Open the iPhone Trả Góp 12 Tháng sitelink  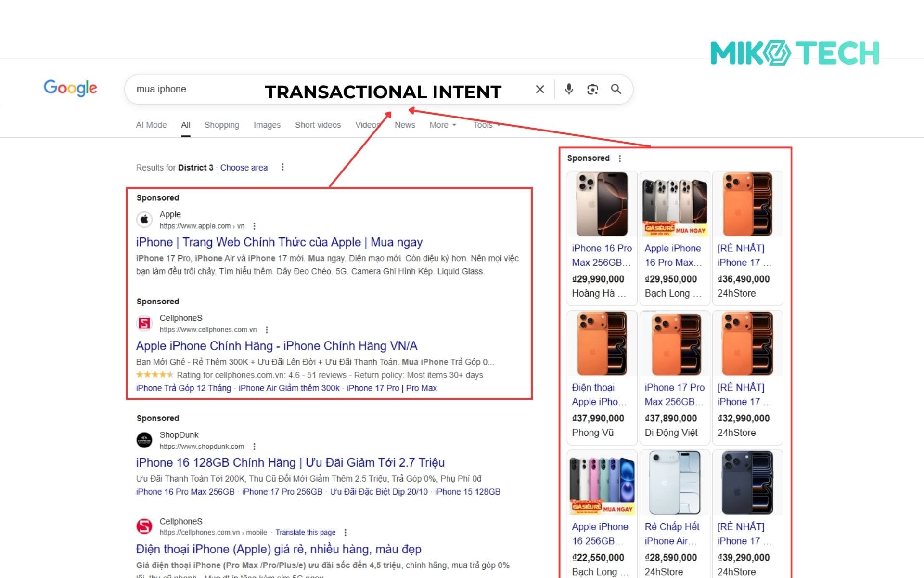point(183,388)
